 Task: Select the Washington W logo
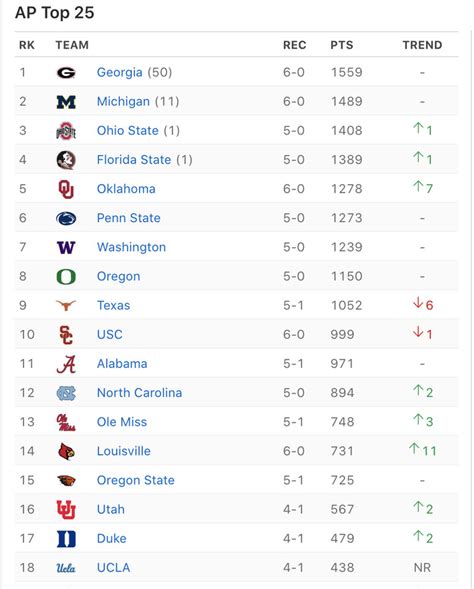[x=66, y=248]
